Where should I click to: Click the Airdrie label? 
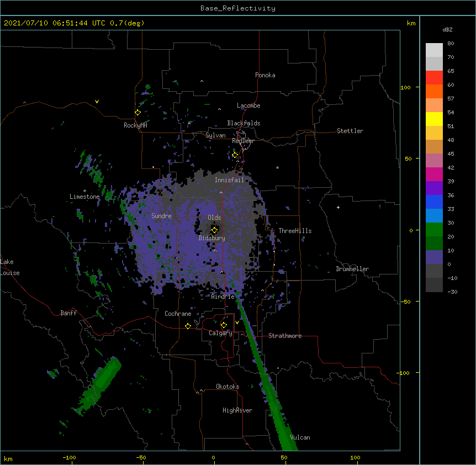click(x=223, y=297)
